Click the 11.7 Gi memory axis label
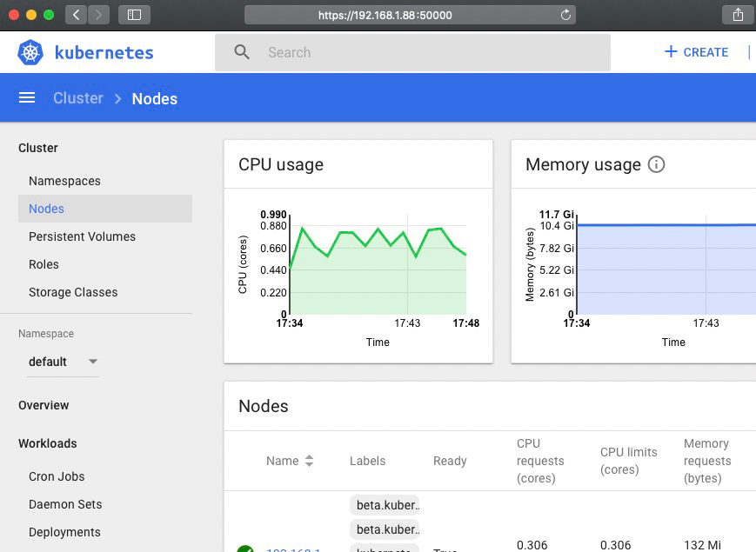The height and width of the screenshot is (552, 756). (557, 215)
